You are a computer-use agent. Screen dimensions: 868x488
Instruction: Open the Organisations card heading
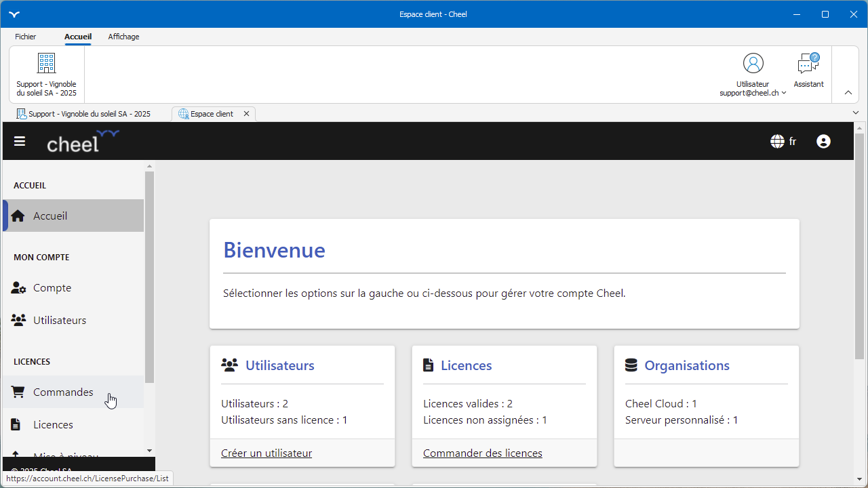coord(687,365)
